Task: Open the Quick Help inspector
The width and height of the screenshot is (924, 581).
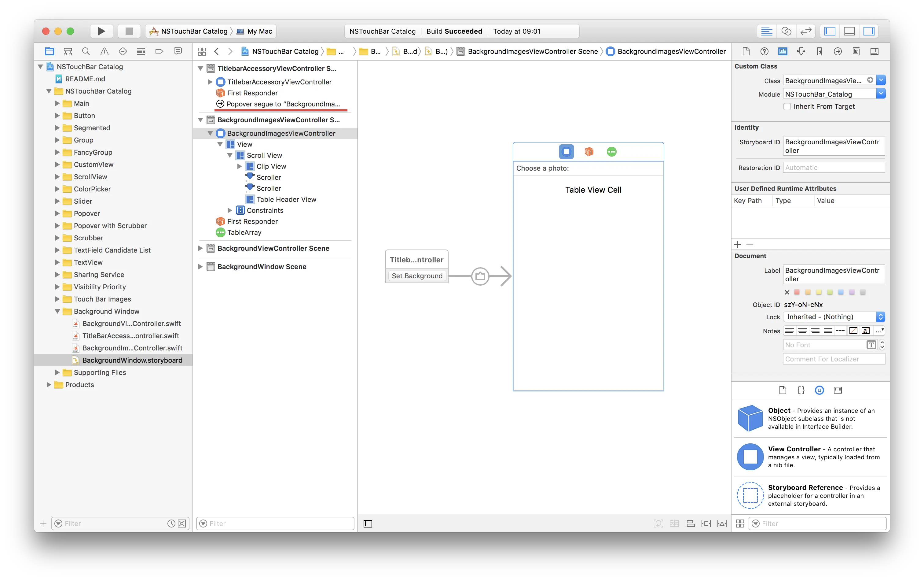Action: click(765, 51)
